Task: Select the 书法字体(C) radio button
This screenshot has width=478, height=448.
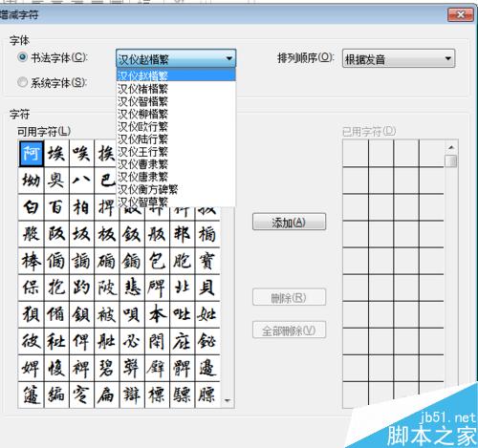Action: 22,57
